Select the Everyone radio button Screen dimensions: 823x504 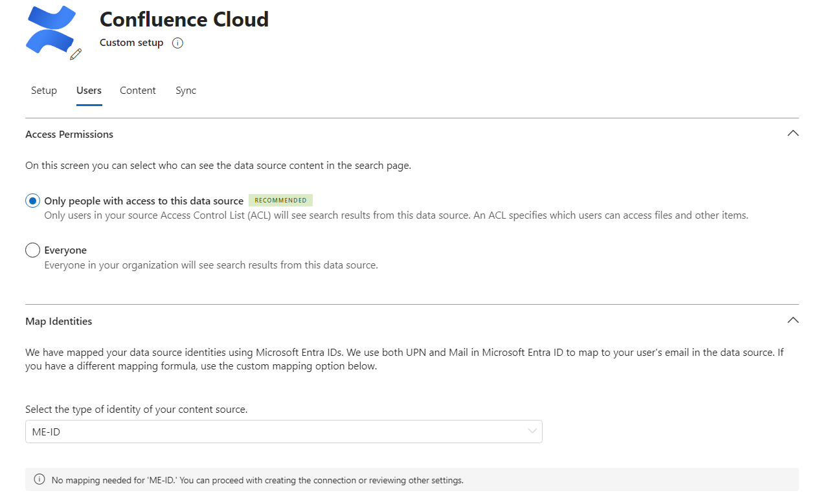[32, 250]
